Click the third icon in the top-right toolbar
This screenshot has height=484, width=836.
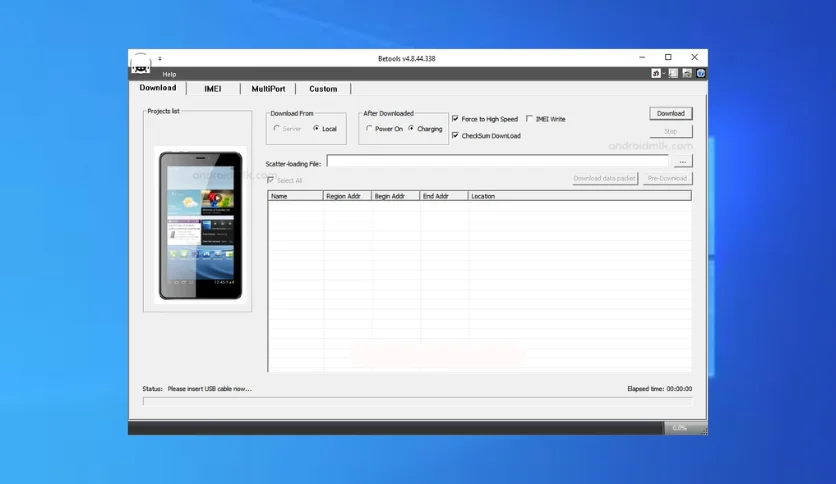[x=687, y=74]
